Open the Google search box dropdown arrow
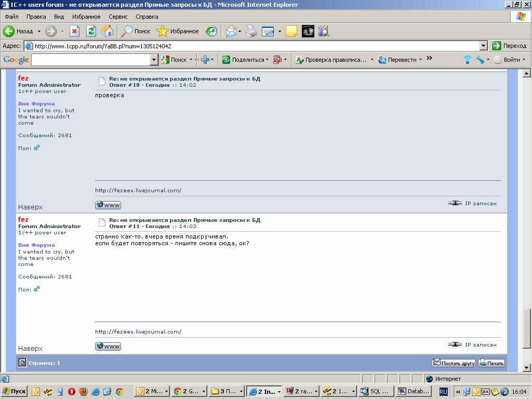 tap(154, 60)
